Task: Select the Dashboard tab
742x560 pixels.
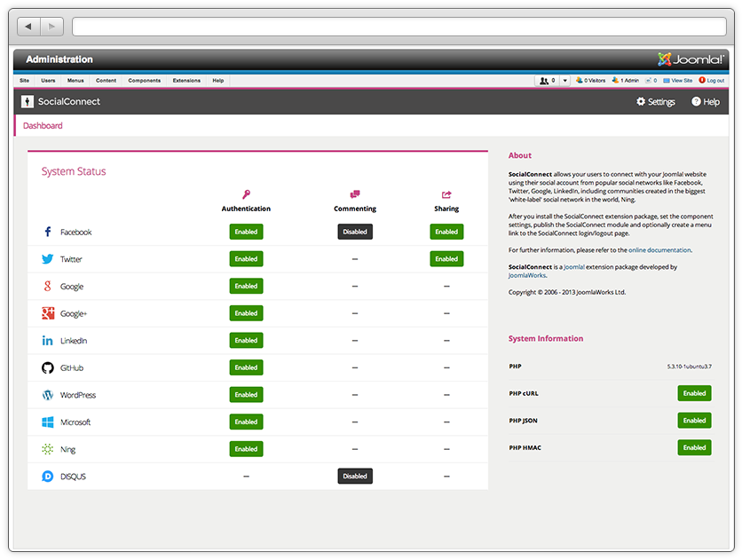Action: 43,126
